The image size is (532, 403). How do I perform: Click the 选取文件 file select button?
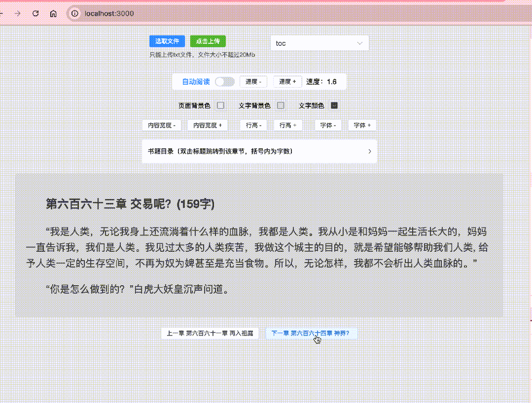[x=167, y=41]
